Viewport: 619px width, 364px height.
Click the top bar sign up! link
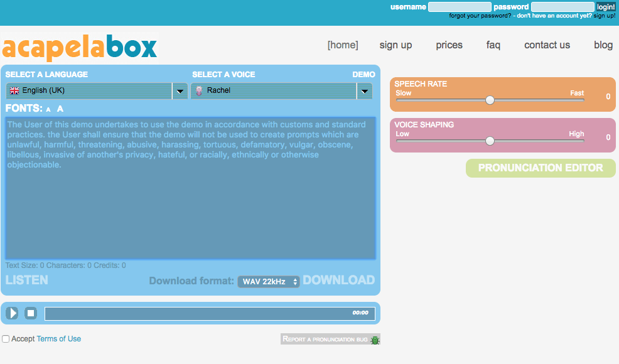point(605,16)
